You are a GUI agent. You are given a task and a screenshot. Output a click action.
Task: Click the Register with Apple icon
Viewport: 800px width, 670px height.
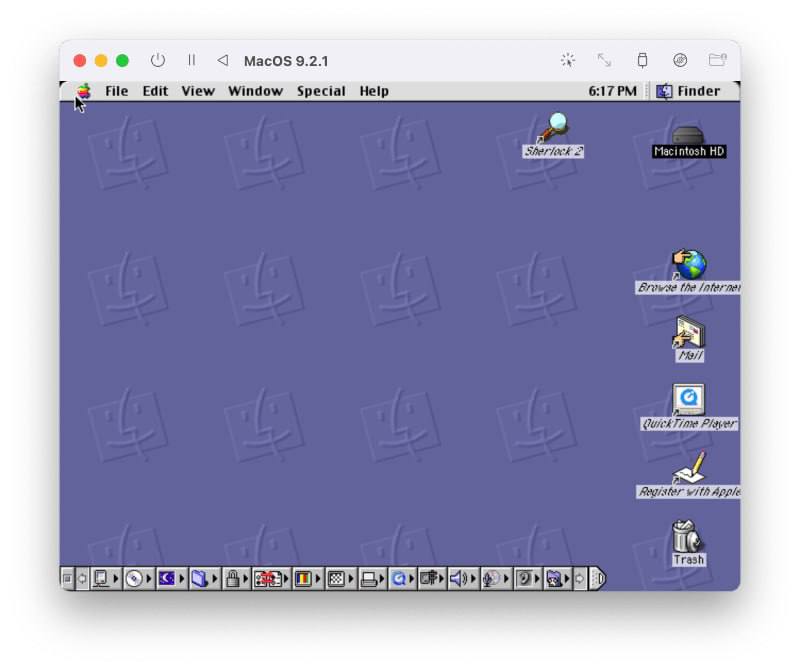coord(689,468)
